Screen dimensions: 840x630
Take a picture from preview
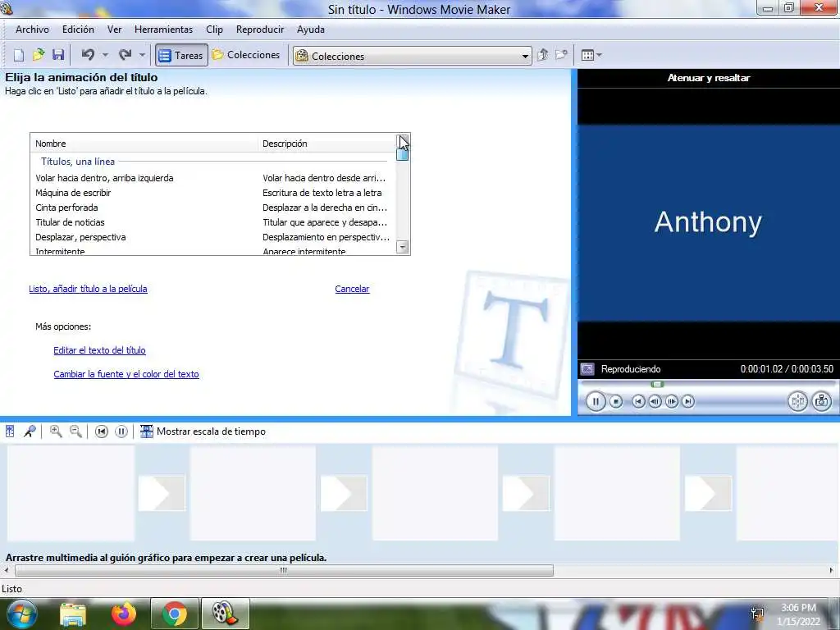point(821,401)
